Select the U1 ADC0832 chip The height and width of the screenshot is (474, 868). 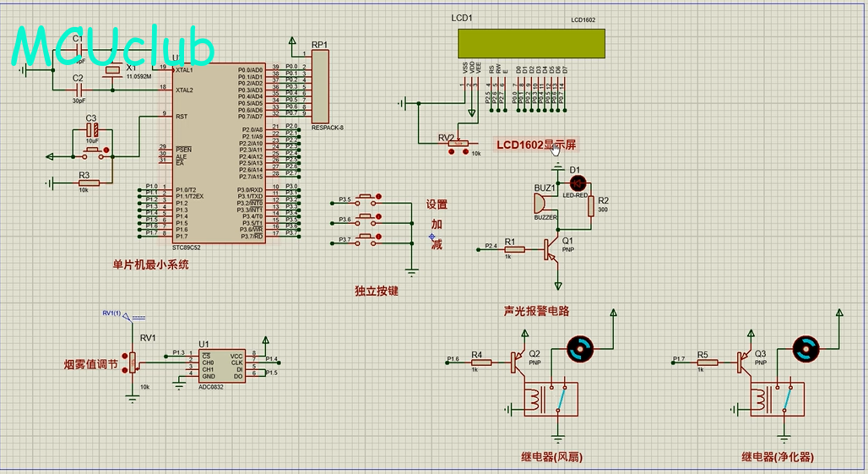(x=220, y=367)
